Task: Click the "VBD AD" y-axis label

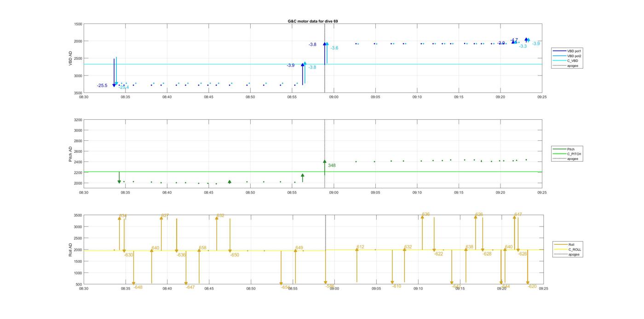Action: tap(70, 58)
